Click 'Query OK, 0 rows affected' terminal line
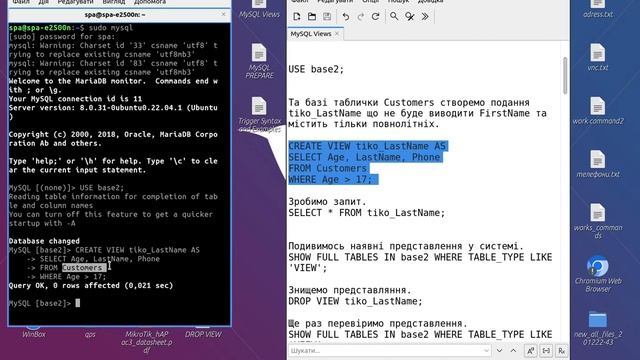The width and height of the screenshot is (640, 360). pos(91,286)
